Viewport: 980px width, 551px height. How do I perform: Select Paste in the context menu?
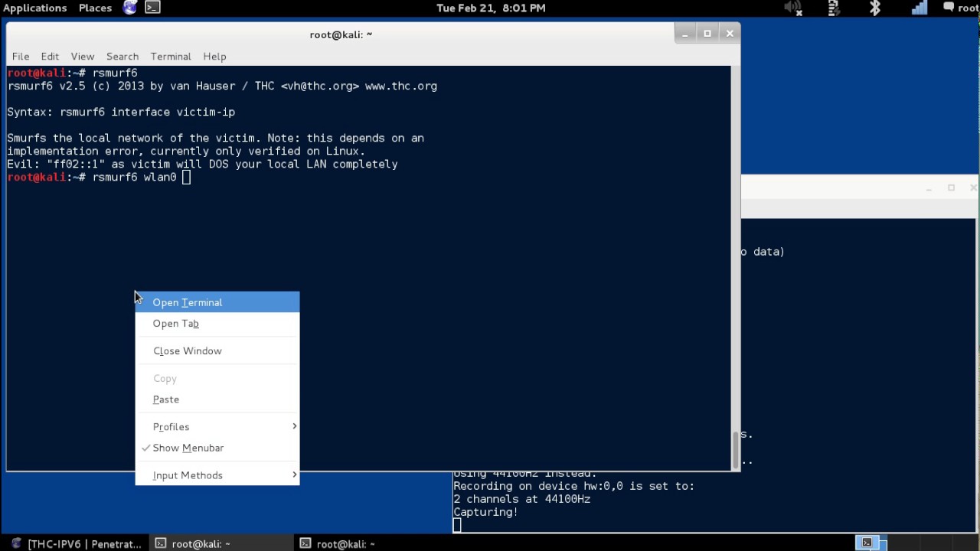(x=217, y=399)
